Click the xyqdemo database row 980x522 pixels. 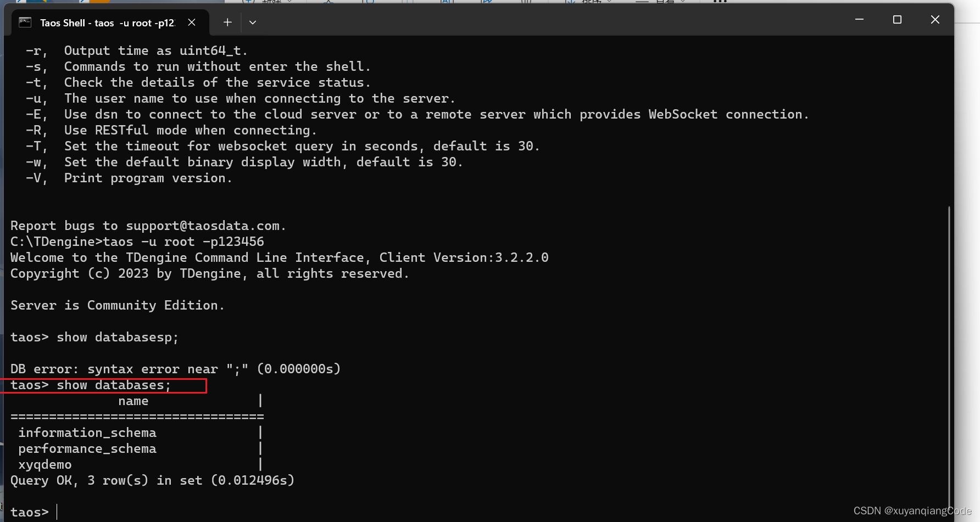click(x=45, y=464)
